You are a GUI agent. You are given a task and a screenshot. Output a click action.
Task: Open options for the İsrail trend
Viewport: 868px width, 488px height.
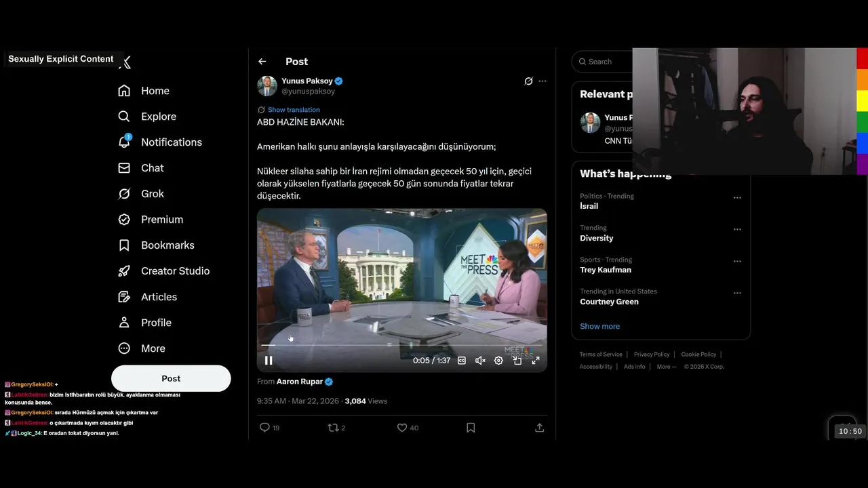pyautogui.click(x=737, y=198)
